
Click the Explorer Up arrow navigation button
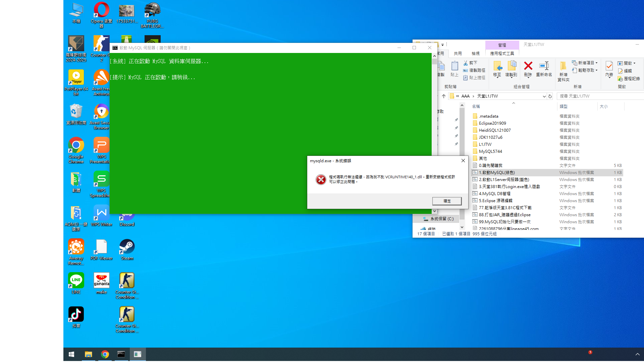click(444, 96)
